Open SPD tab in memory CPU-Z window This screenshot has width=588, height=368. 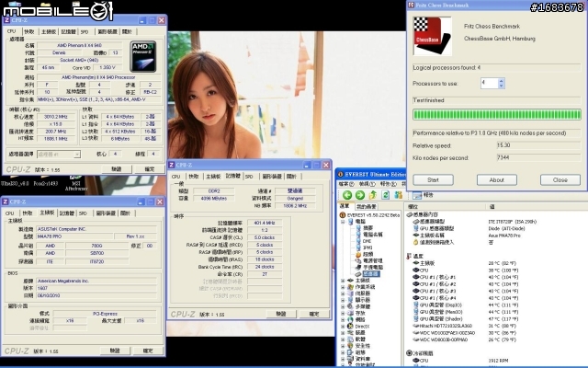click(249, 177)
